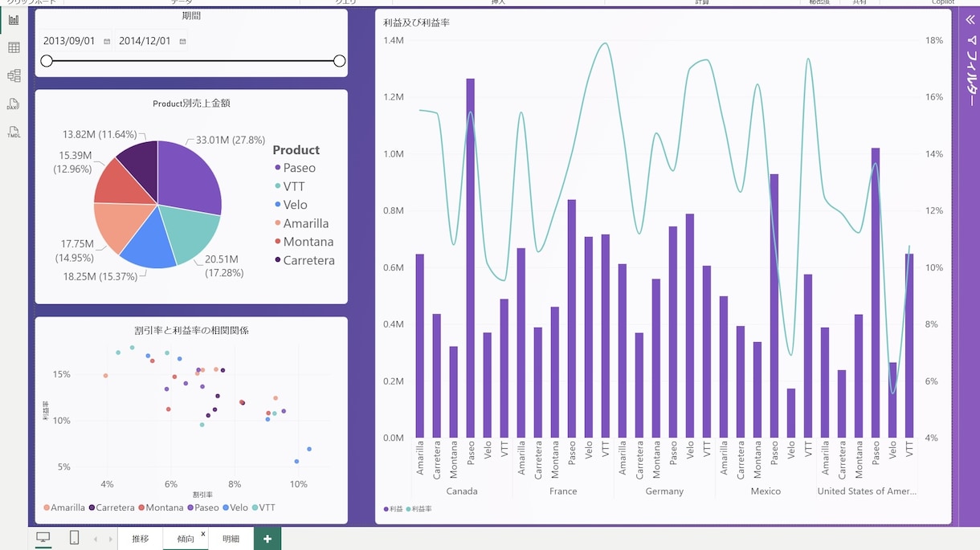This screenshot has height=550, width=980.
Task: Close the 傾向 page tab
Action: coord(203,534)
